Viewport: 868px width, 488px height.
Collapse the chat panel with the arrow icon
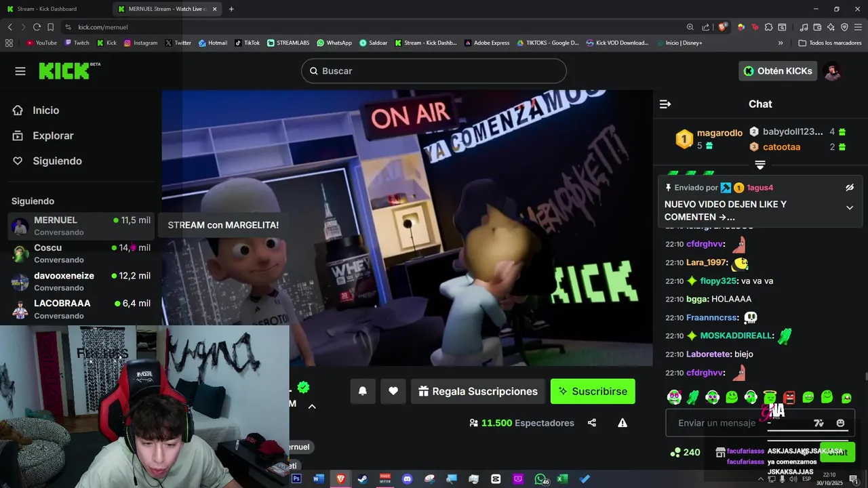(665, 104)
